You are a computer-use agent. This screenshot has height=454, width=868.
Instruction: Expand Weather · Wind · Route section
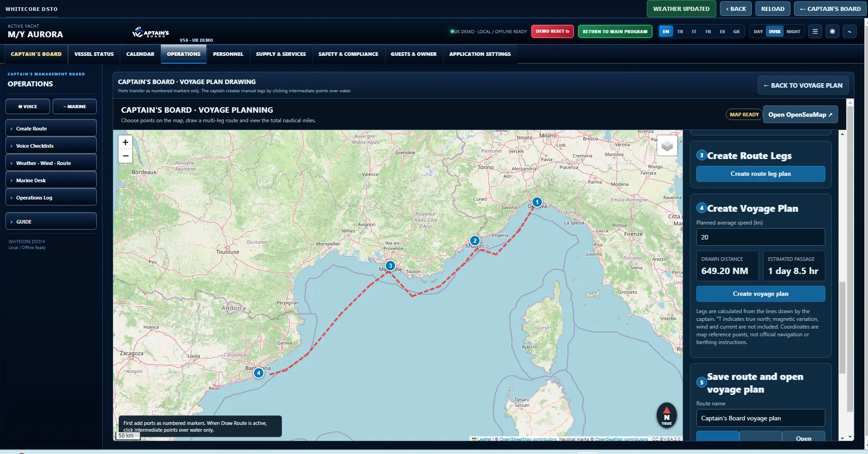51,163
